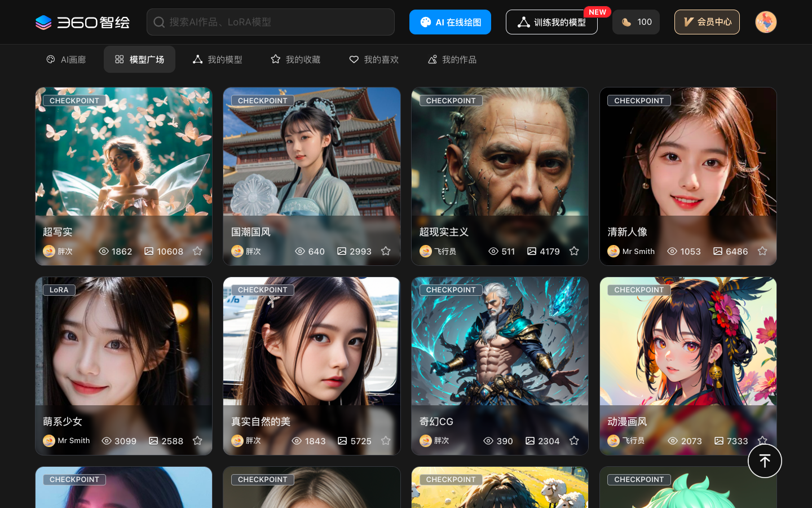Open 我的喜欢 tab
The height and width of the screenshot is (508, 812).
374,59
